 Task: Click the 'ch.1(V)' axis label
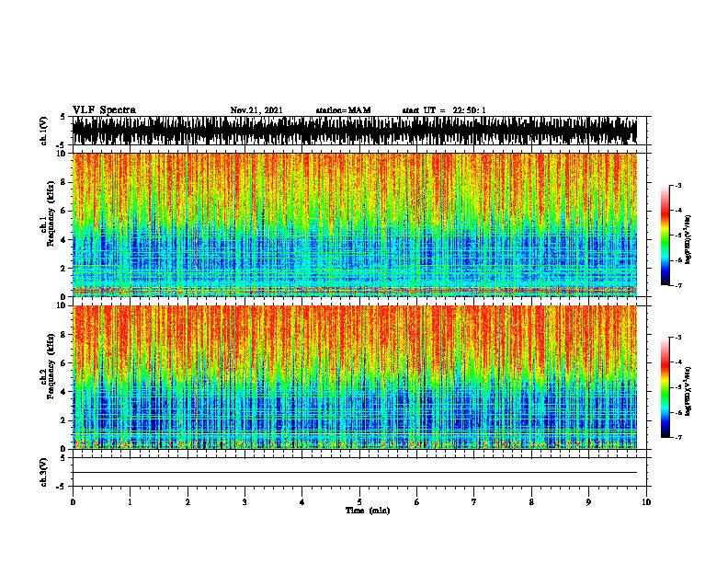(44, 131)
